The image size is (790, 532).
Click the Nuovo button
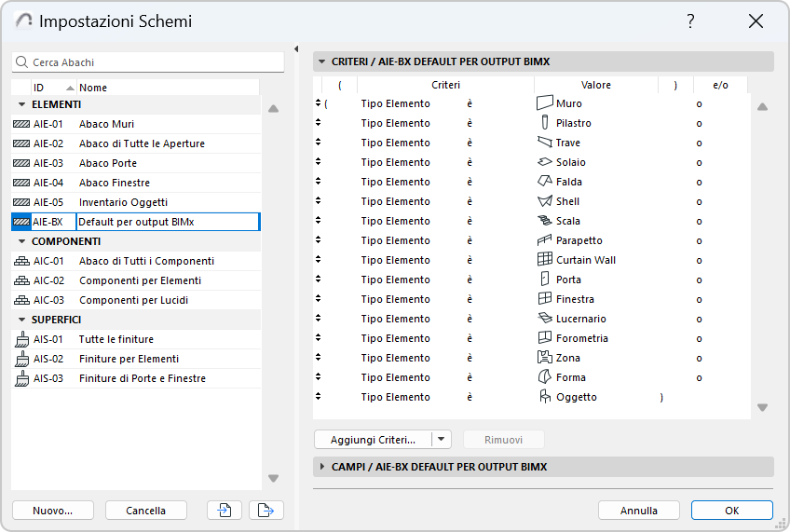coord(53,511)
